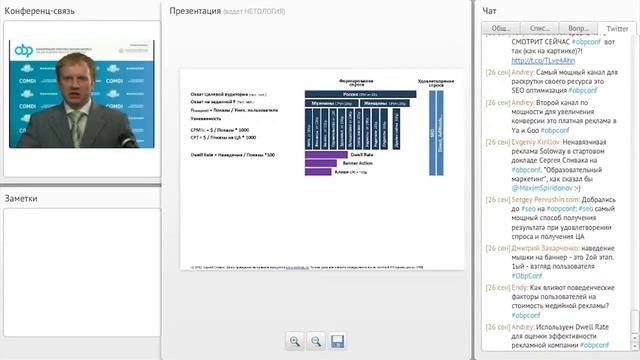This screenshot has width=640, height=360.
Task: Click #obpconf after "рекламной компании"
Action: click(594, 345)
